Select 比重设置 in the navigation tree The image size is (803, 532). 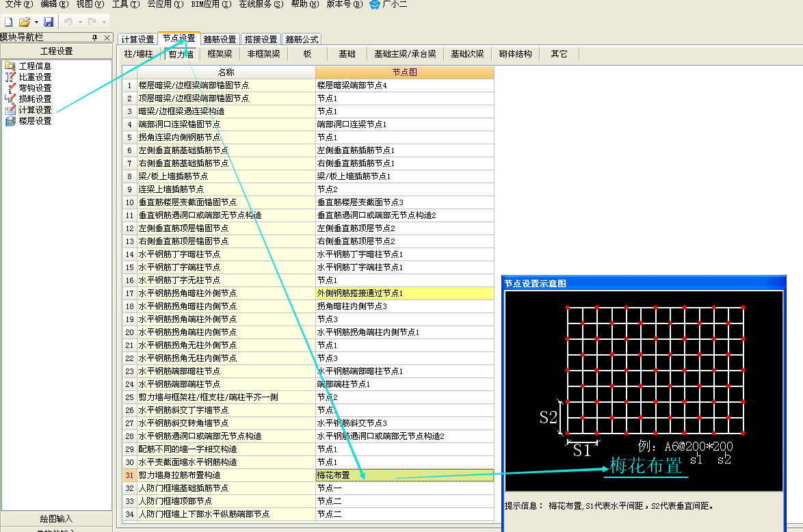coord(36,77)
